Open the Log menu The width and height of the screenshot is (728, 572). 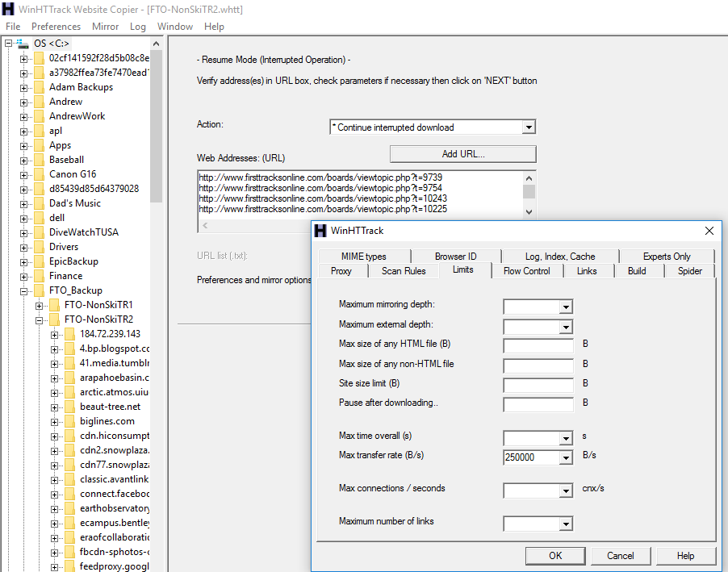click(x=138, y=27)
